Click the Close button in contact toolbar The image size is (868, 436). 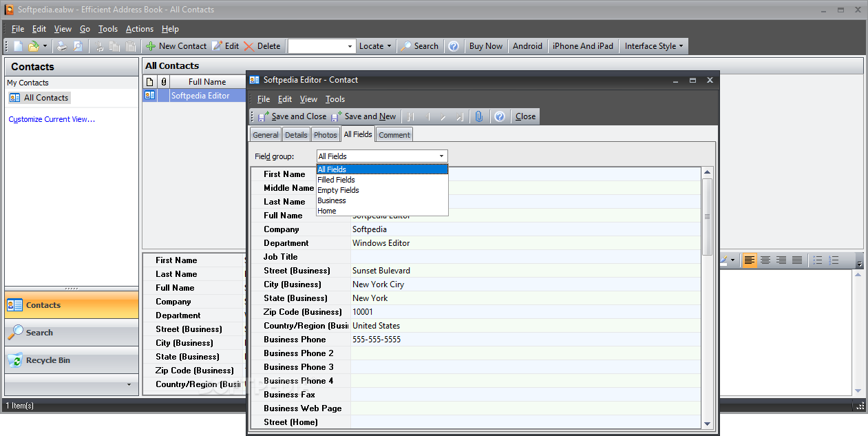tap(525, 116)
